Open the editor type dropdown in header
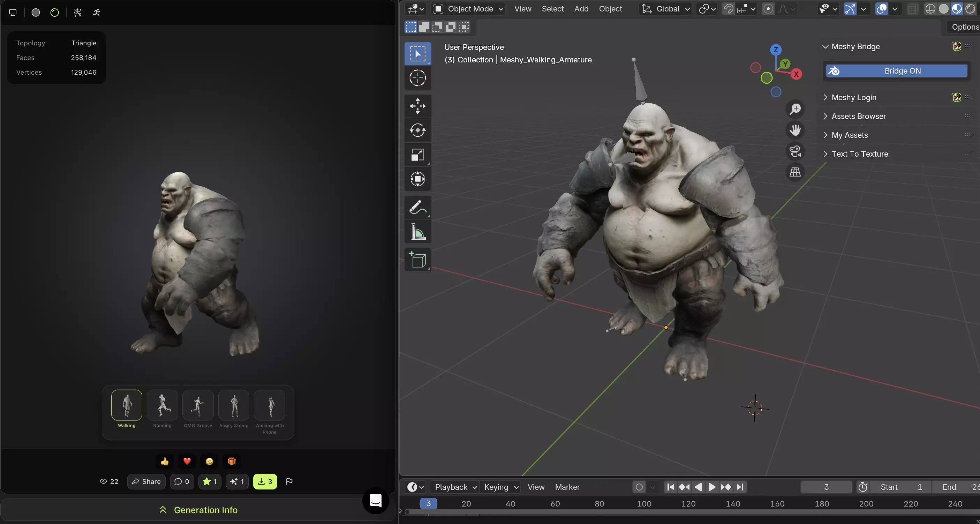Viewport: 980px width, 524px height. pos(415,9)
